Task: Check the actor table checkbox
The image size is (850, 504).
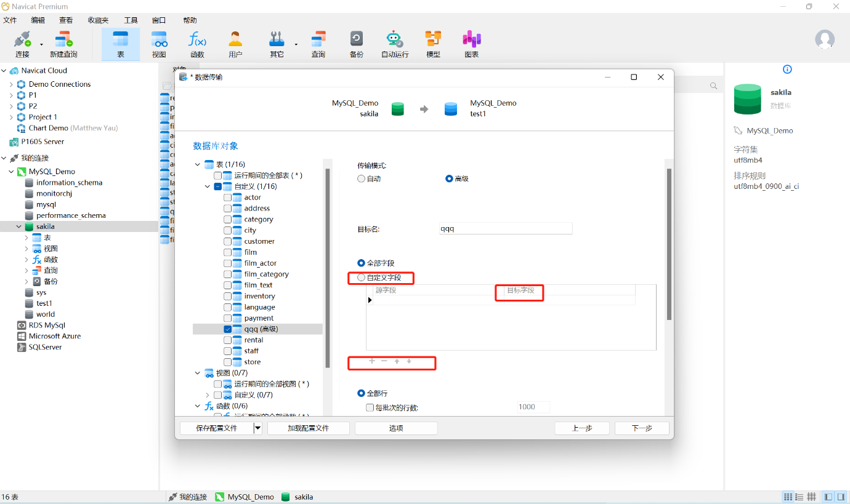Action: pyautogui.click(x=228, y=198)
